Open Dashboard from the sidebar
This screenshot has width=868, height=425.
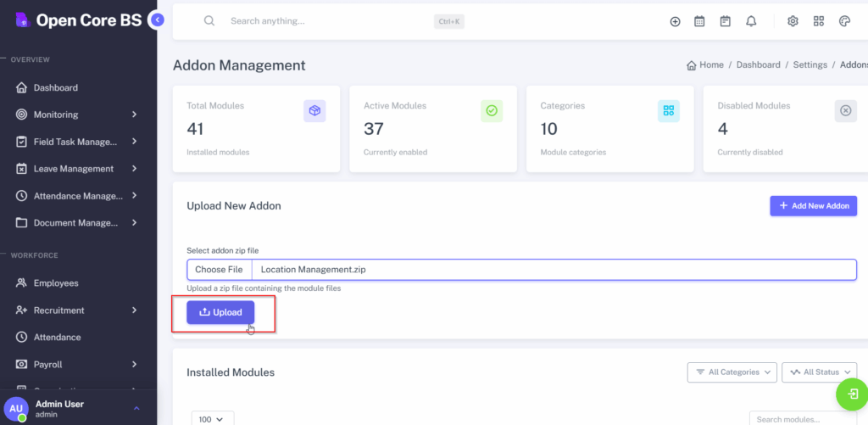click(x=56, y=87)
